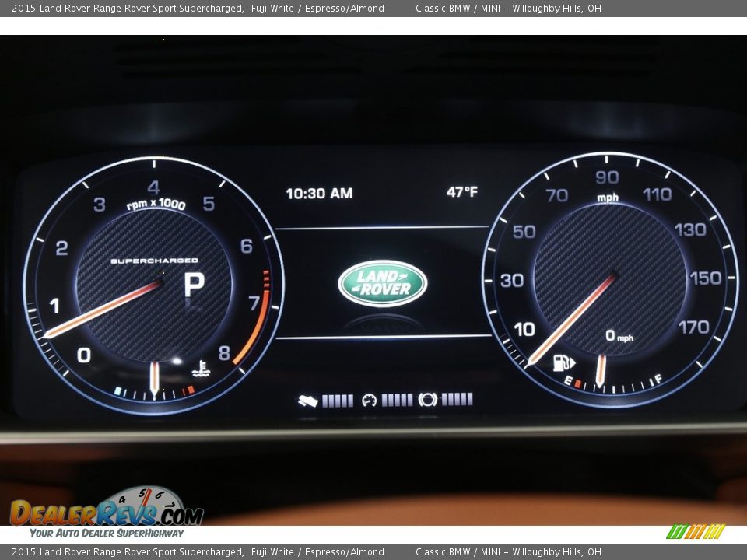Click the 10:30 AM clock display
The width and height of the screenshot is (747, 560).
tap(319, 194)
